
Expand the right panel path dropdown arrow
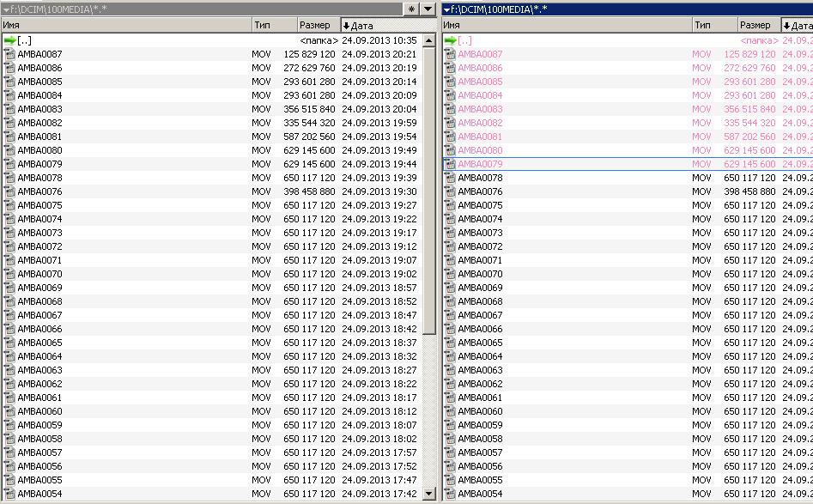pos(446,9)
